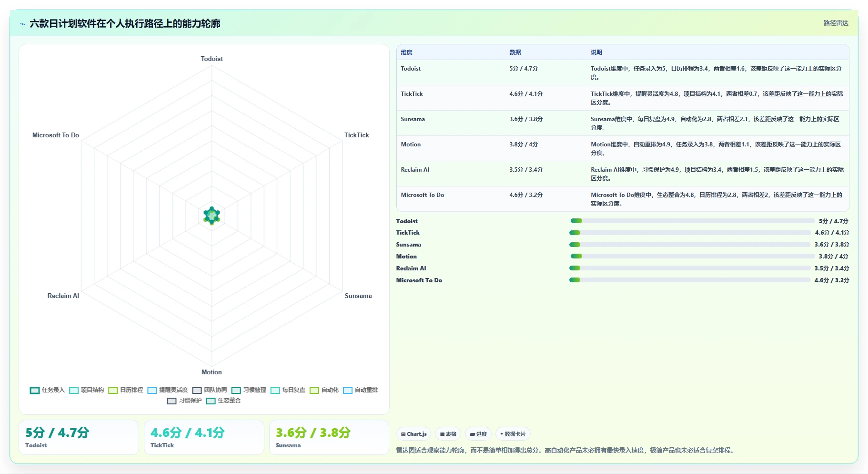Click the Reclaim AI progress bar
The width and height of the screenshot is (868, 474).
(x=690, y=268)
